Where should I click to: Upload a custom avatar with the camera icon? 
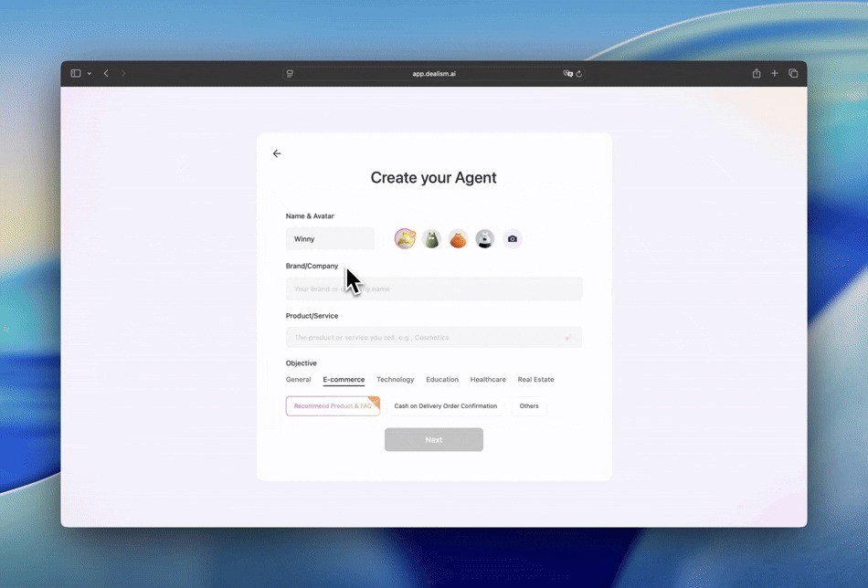coord(513,239)
